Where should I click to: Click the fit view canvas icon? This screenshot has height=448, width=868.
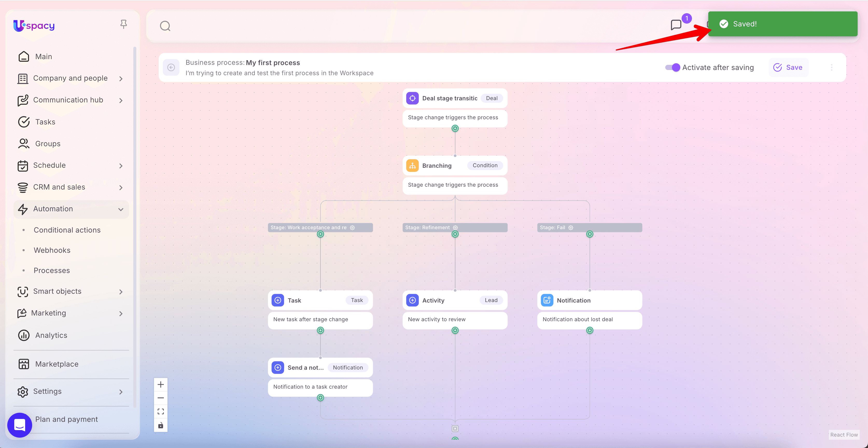[x=161, y=411]
